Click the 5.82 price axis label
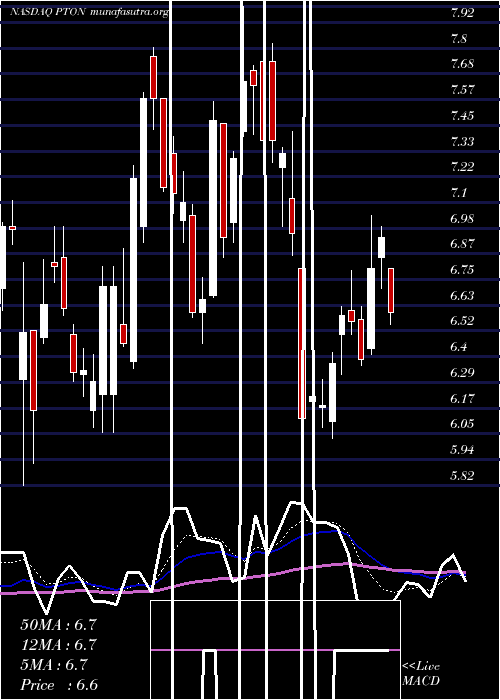 (462, 476)
